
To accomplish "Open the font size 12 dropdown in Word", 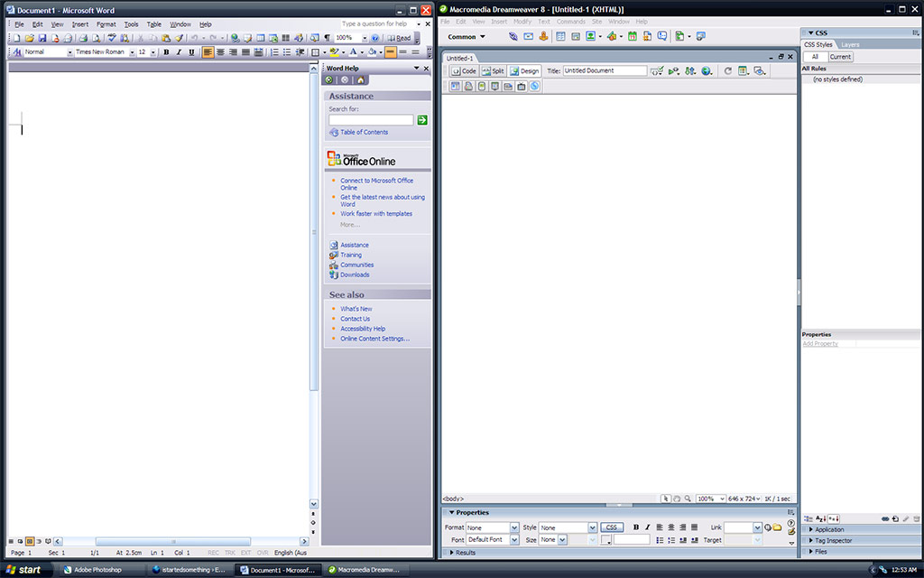I will pos(153,52).
